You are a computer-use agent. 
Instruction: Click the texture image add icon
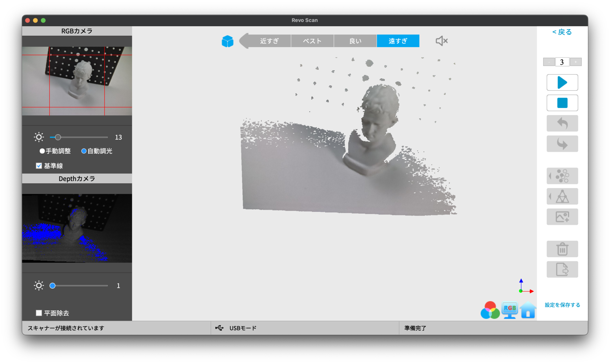[562, 217]
